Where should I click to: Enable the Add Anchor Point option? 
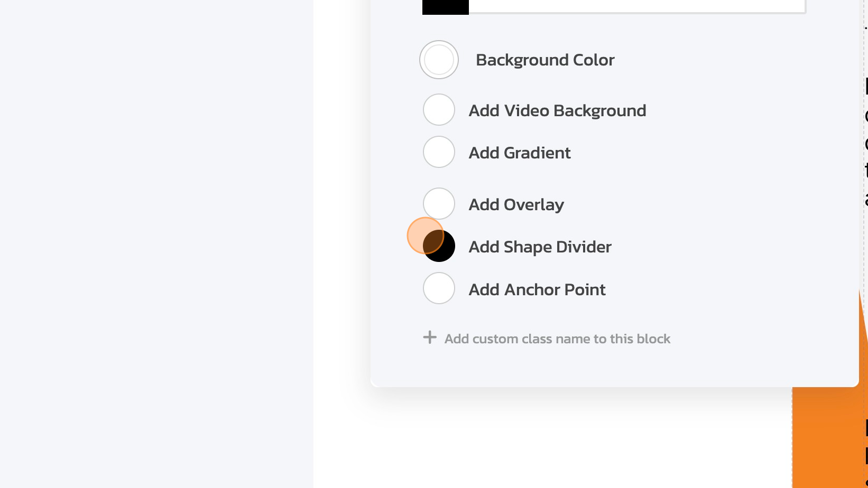point(439,288)
